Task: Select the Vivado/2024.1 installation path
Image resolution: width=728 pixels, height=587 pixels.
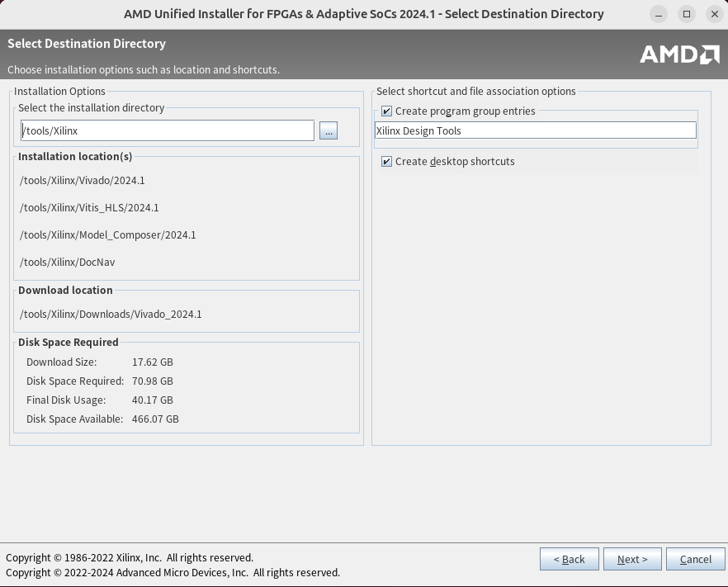Action: click(x=83, y=181)
